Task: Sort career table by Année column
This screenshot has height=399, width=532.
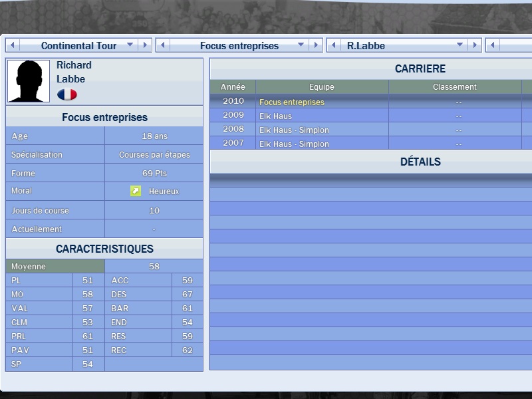Action: coord(233,87)
